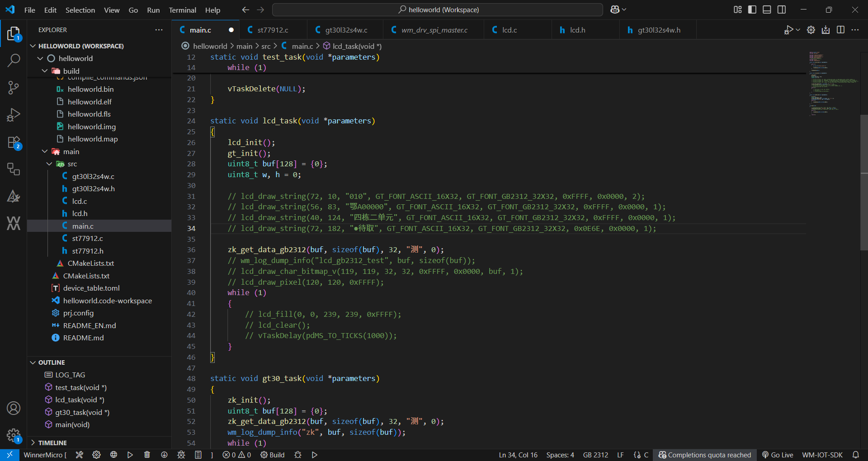The height and width of the screenshot is (461, 868).
Task: Click WinnerMicro trash clean icon in status bar
Action: tap(147, 455)
